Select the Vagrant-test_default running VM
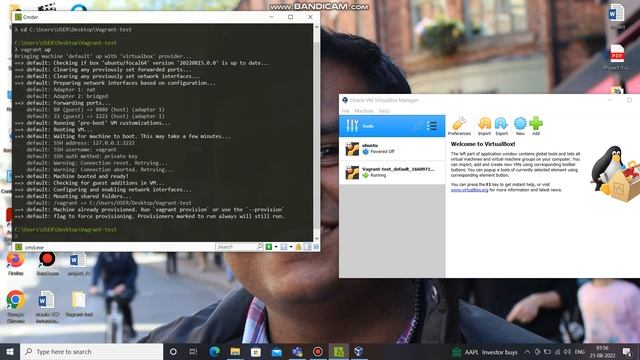The height and width of the screenshot is (360, 640). (392, 172)
